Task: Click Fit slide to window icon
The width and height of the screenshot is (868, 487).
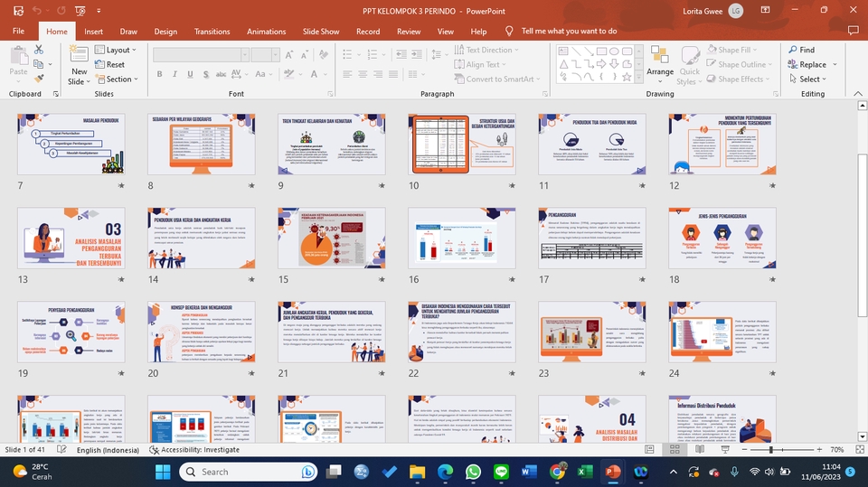Action: click(860, 449)
